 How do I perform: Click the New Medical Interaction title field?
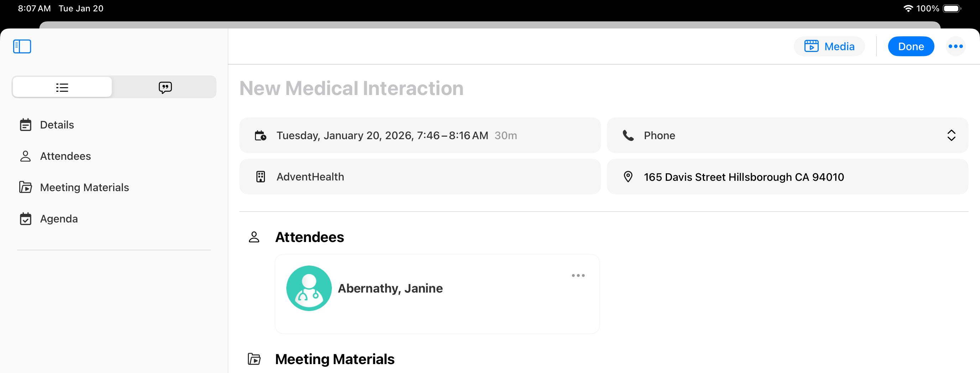351,88
